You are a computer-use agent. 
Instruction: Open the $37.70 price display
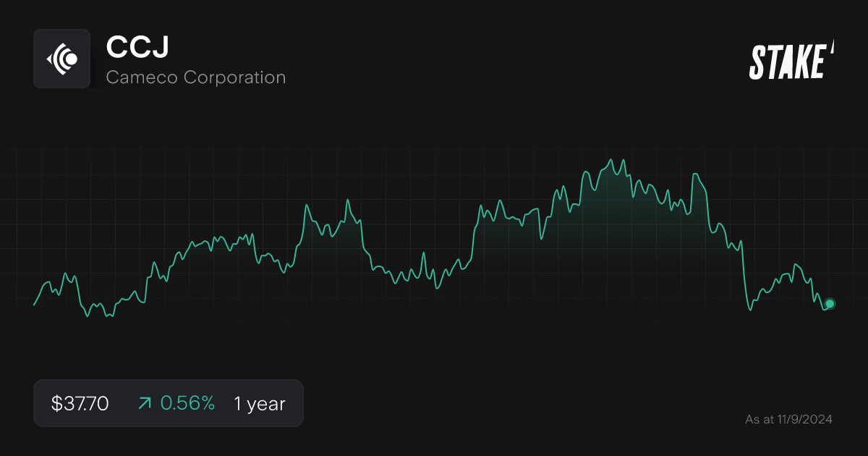[79, 403]
